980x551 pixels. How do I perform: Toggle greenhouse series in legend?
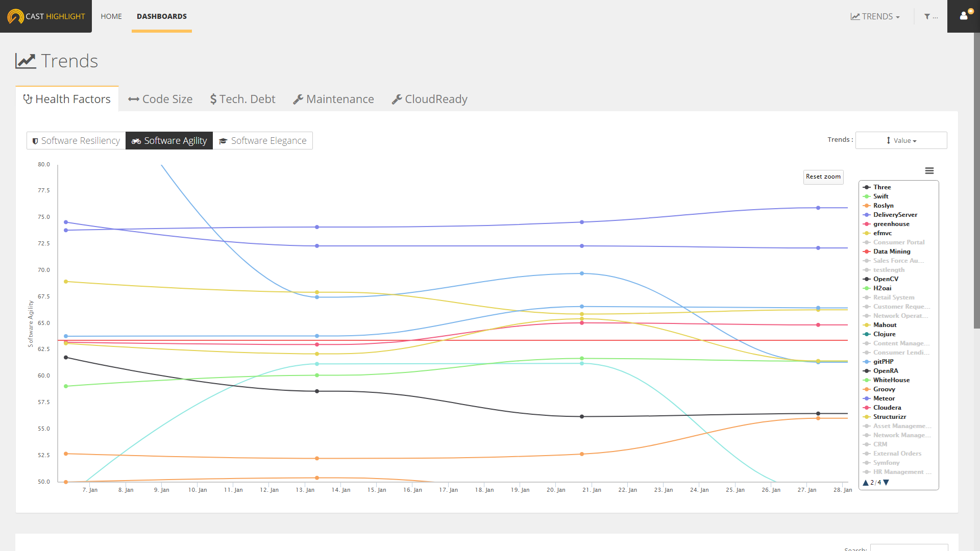pyautogui.click(x=887, y=224)
